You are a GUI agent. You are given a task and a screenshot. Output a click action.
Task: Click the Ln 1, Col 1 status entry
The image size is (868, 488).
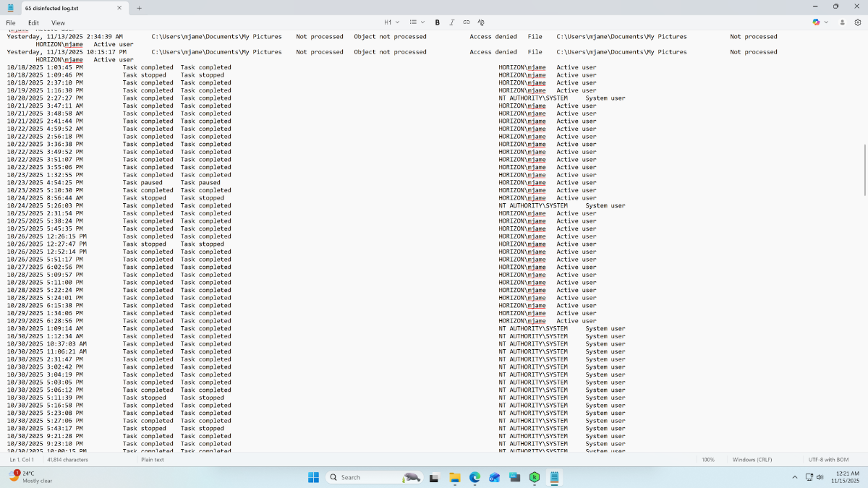pyautogui.click(x=22, y=460)
